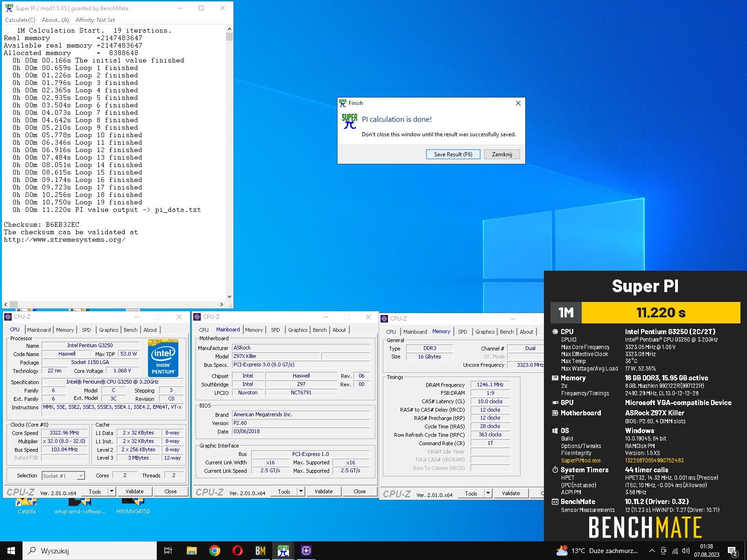
Task: Click the Save Result (F6) button
Action: [453, 154]
